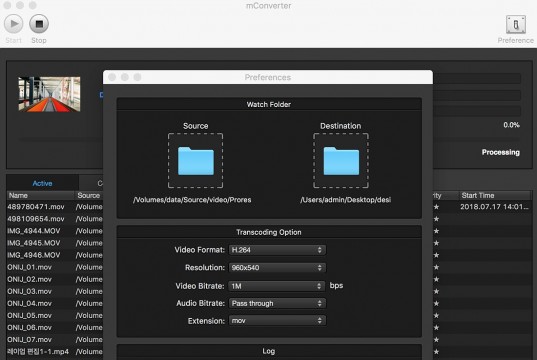Image resolution: width=537 pixels, height=360 pixels.
Task: Open the Audio Bitrate Pass through dropdown
Action: coord(277,303)
